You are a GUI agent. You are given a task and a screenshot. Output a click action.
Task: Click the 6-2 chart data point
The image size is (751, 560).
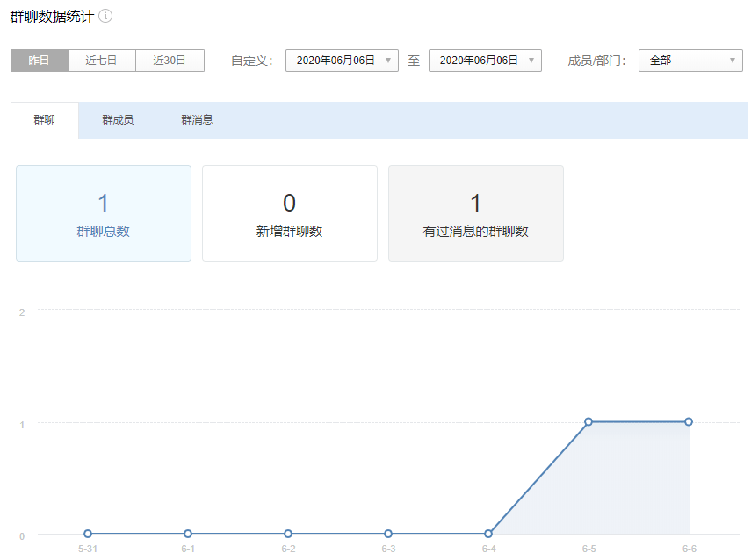288,534
